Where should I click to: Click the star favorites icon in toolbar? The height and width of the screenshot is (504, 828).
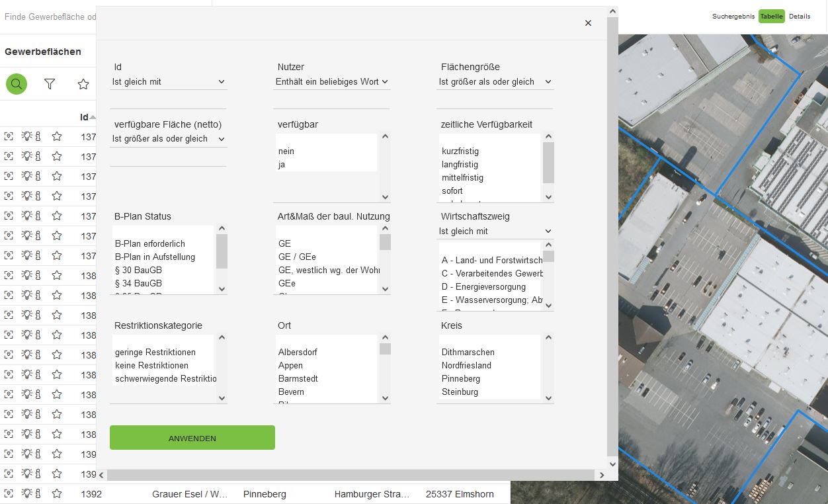[x=83, y=84]
